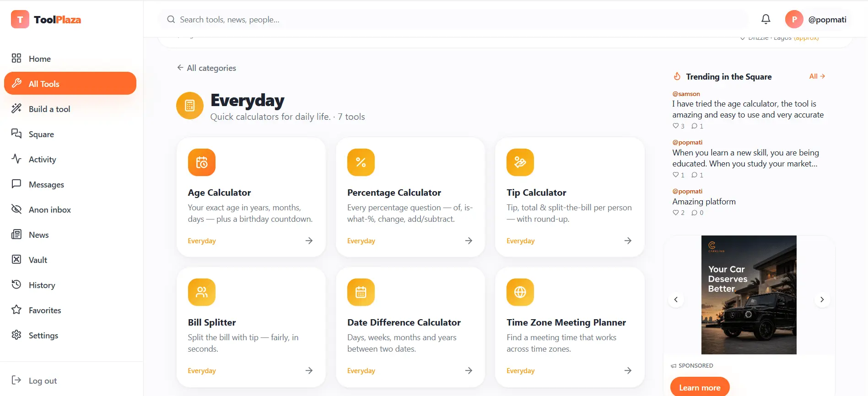Like the @samson post heart icon
868x396 pixels.
pyautogui.click(x=676, y=126)
